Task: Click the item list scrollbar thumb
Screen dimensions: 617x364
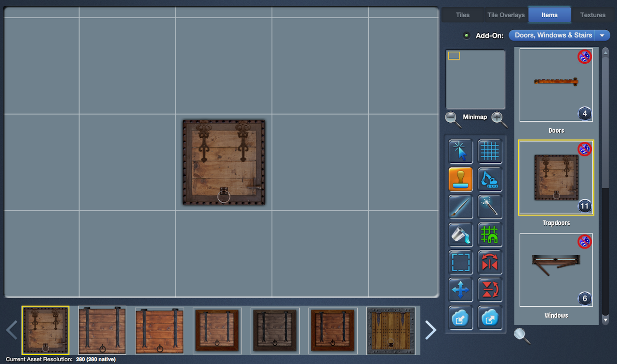Action: tap(605, 123)
